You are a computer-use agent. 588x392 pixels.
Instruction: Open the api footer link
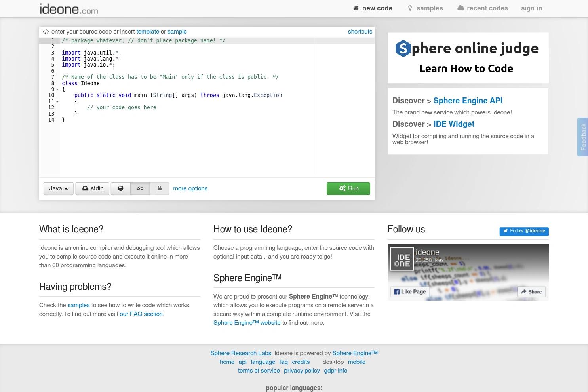tap(243, 362)
